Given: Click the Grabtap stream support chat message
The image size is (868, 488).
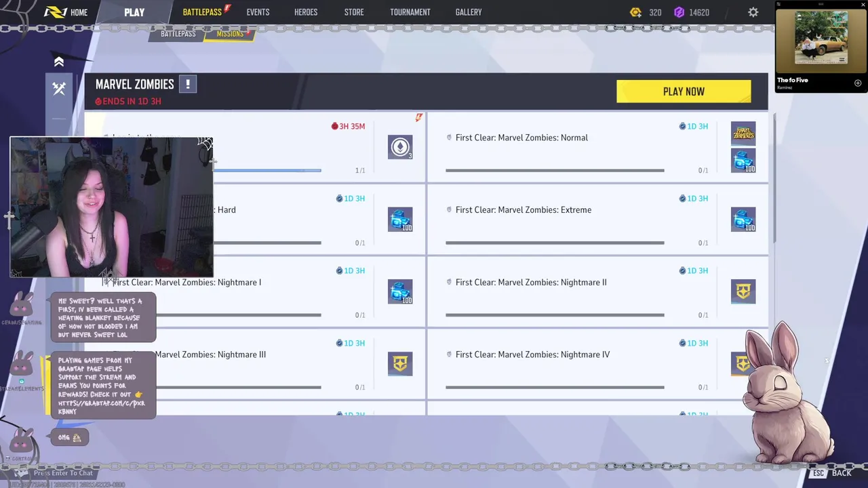Looking at the screenshot, I should [103, 386].
